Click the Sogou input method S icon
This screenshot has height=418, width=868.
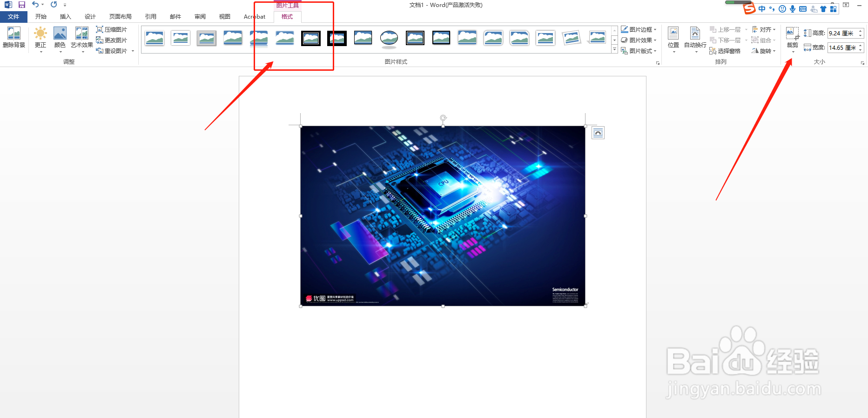[x=749, y=8]
